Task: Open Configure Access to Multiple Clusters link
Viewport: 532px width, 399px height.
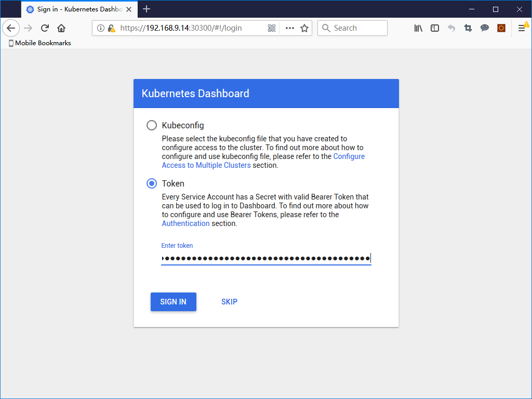Action: point(263,161)
